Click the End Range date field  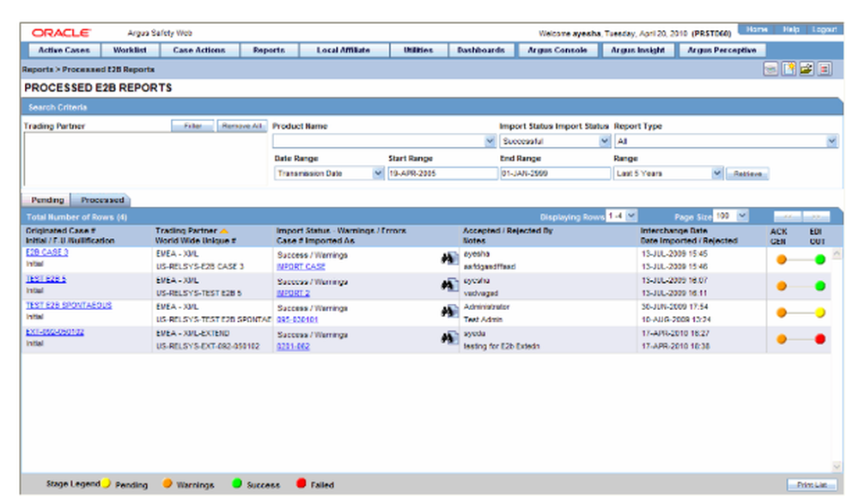555,173
